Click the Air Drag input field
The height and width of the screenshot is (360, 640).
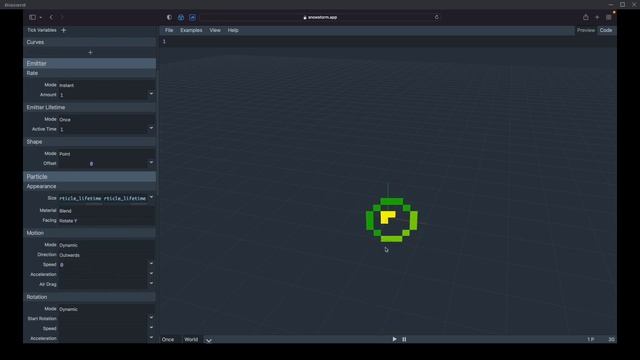[103, 284]
